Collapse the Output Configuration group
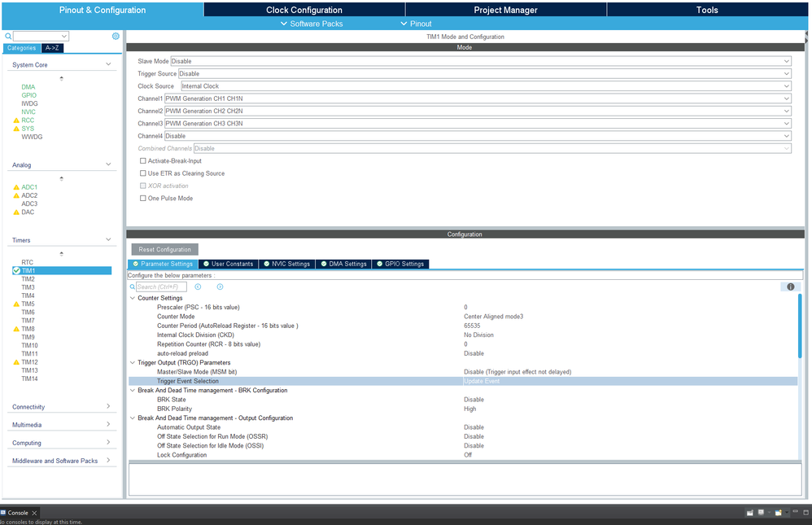The height and width of the screenshot is (525, 812). 133,418
